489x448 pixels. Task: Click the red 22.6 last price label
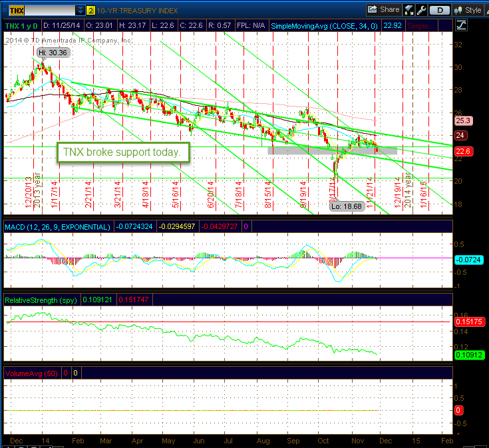[464, 151]
